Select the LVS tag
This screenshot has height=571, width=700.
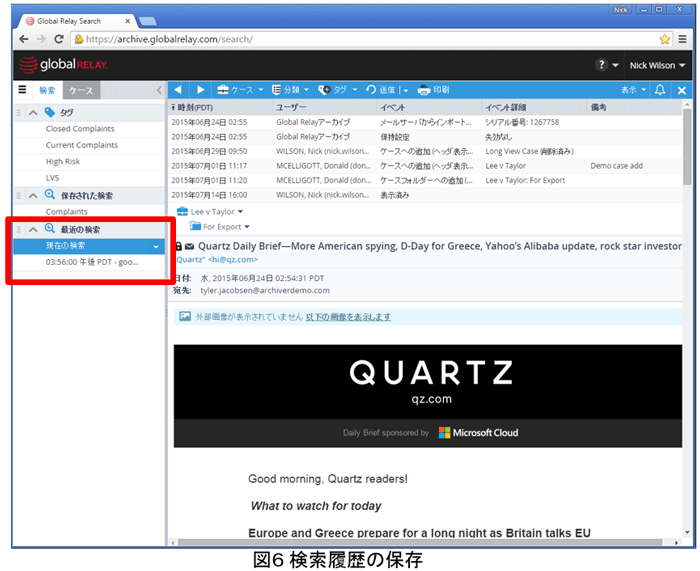(x=52, y=178)
